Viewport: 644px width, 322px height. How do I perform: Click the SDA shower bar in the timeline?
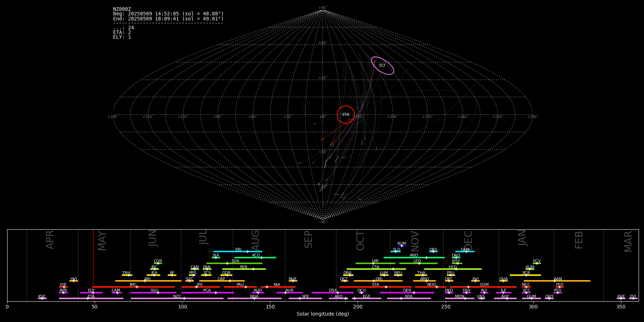(x=234, y=263)
